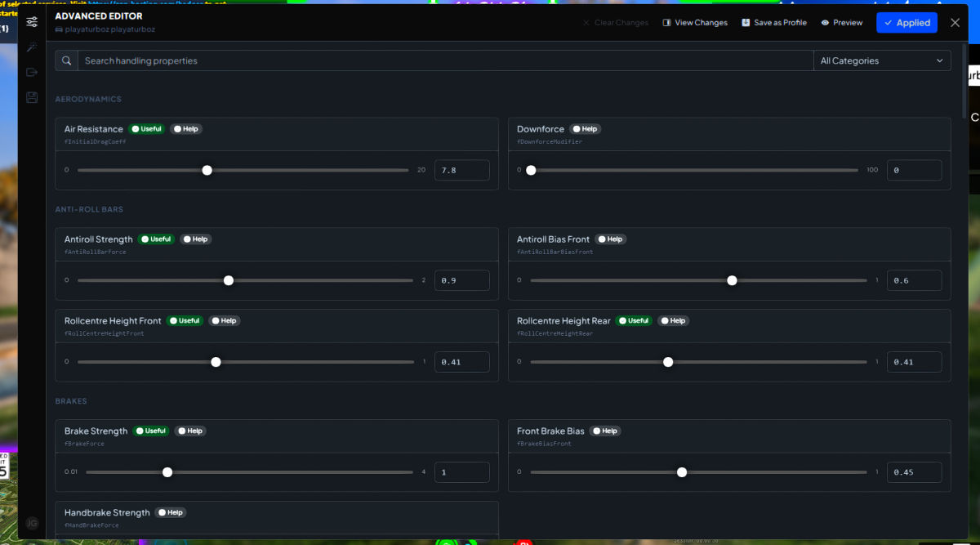Open the All Categories dropdown
980x545 pixels.
(882, 60)
